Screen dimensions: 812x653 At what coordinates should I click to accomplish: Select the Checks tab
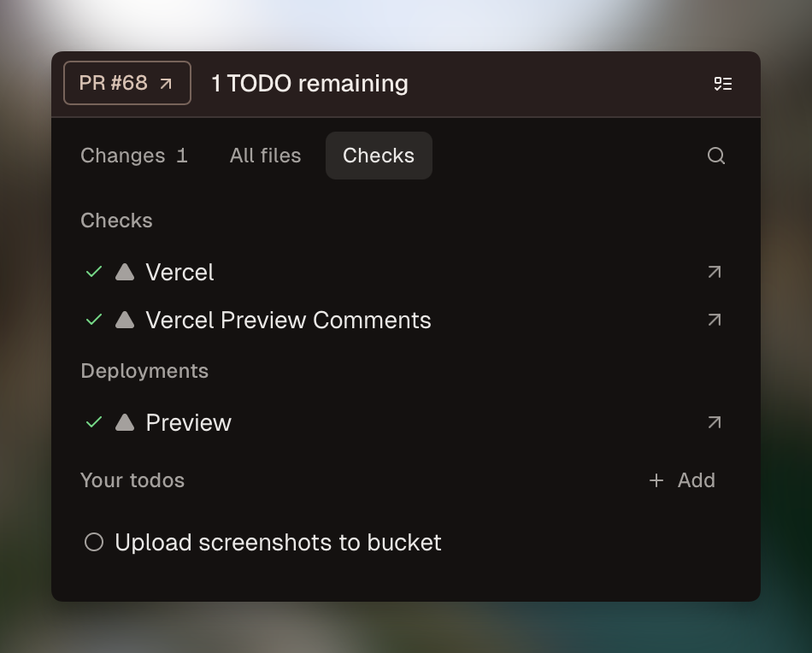tap(379, 156)
